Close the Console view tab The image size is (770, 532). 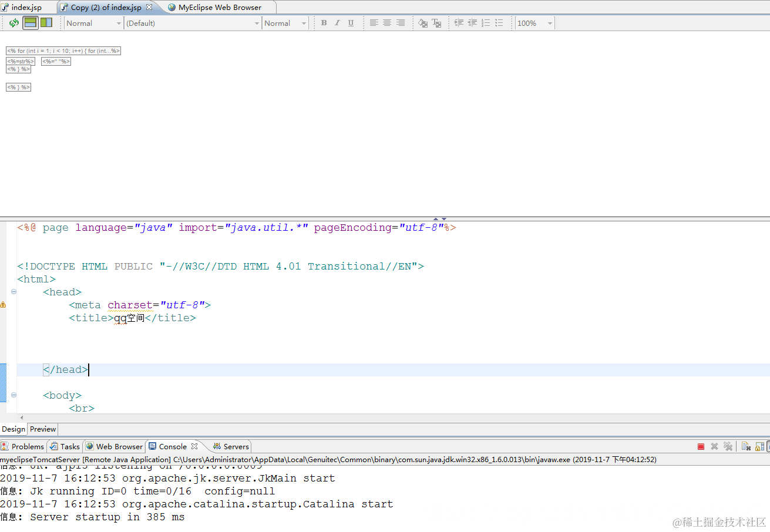click(194, 446)
